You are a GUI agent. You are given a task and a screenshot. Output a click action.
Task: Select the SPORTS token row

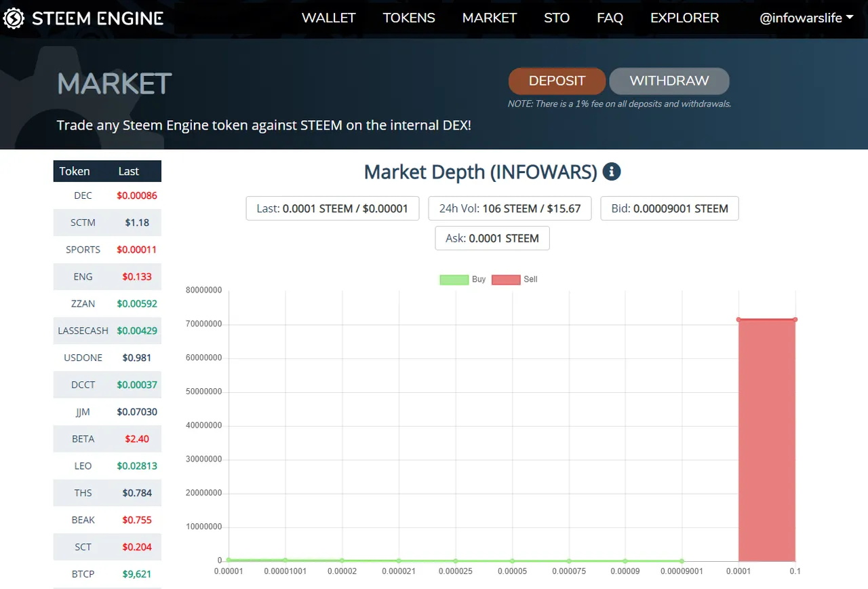pyautogui.click(x=107, y=250)
